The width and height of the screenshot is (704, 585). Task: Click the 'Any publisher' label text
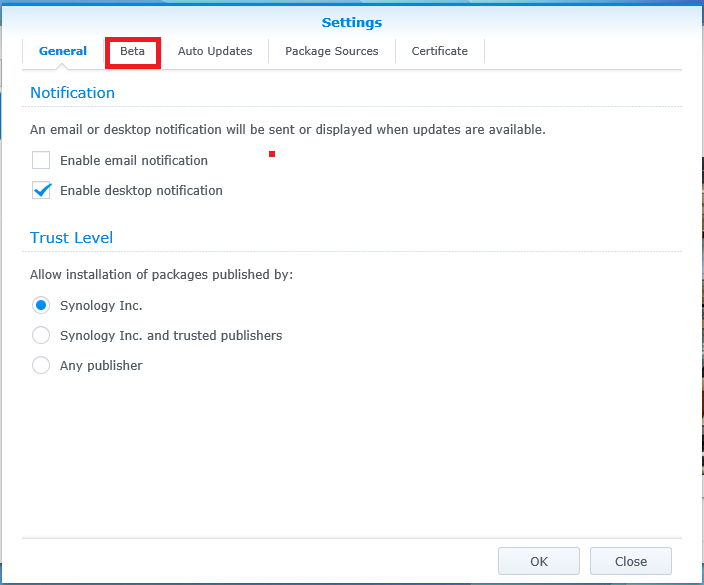click(101, 365)
